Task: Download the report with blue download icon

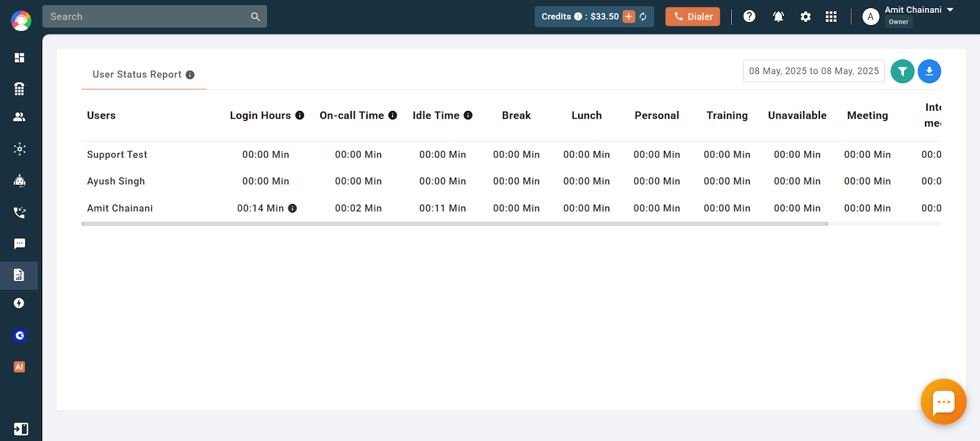Action: (x=929, y=71)
